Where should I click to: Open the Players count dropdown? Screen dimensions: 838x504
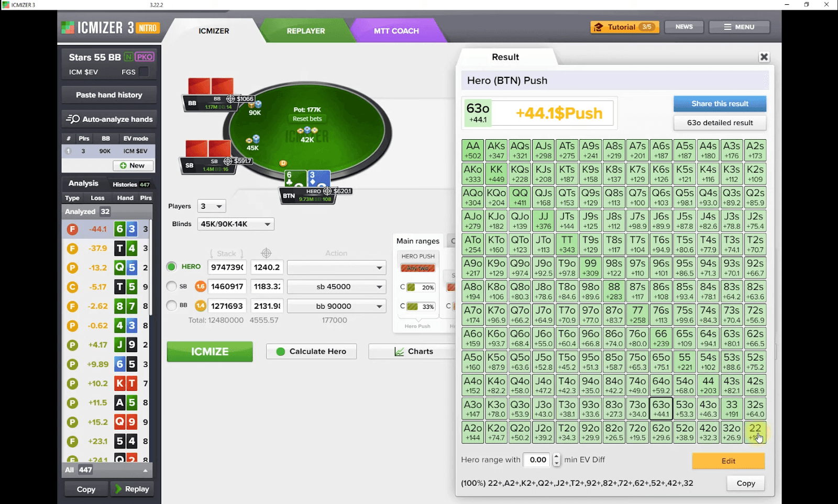[212, 206]
